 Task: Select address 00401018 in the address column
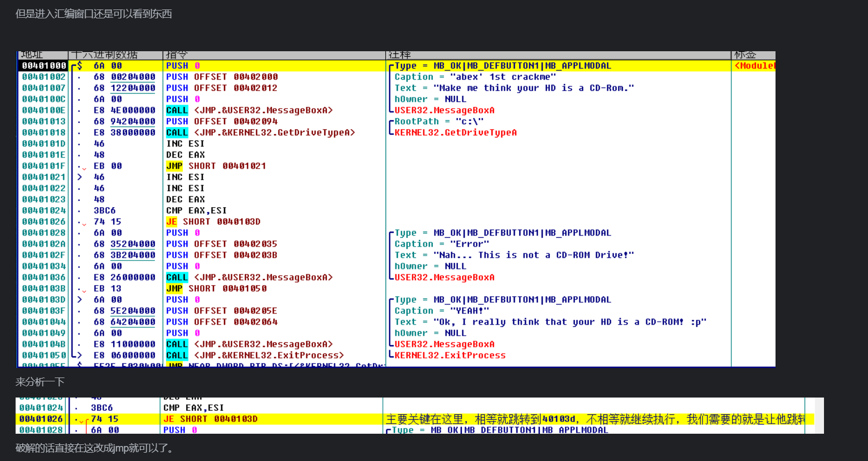tap(44, 133)
